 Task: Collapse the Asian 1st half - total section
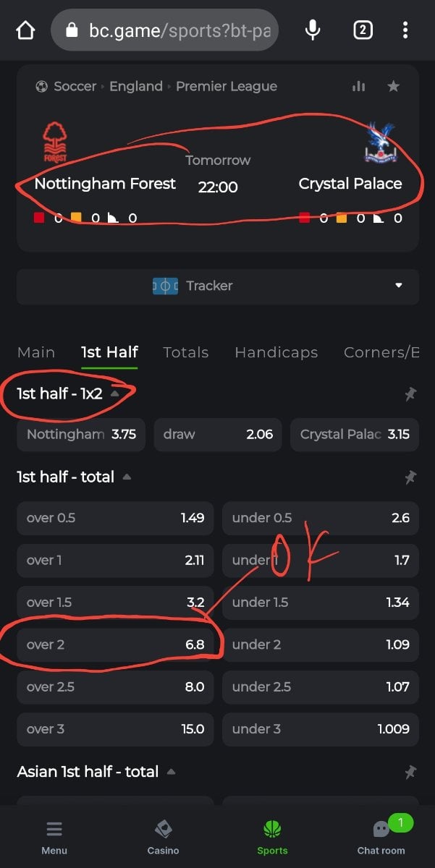pos(172,773)
